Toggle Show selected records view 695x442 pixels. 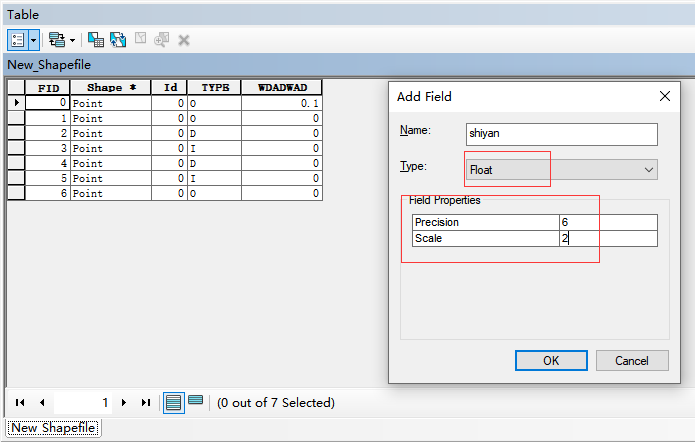click(196, 402)
